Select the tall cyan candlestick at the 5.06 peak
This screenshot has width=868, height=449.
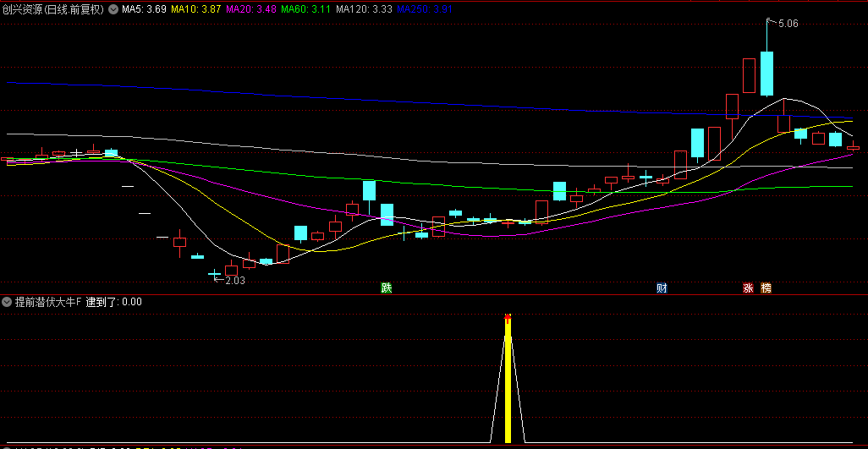[x=766, y=74]
